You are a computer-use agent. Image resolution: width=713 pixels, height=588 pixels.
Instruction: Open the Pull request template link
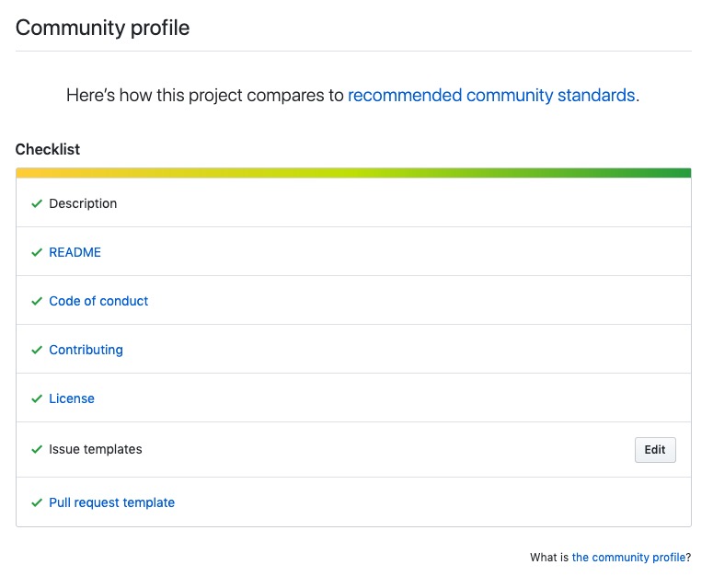(x=111, y=502)
